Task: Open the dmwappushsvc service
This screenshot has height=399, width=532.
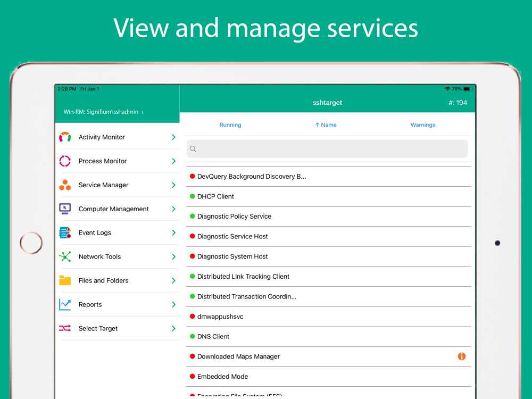Action: (328, 317)
